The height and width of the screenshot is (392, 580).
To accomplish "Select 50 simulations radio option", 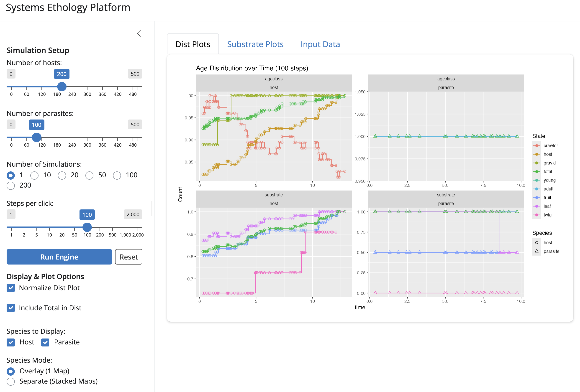I will 89,175.
